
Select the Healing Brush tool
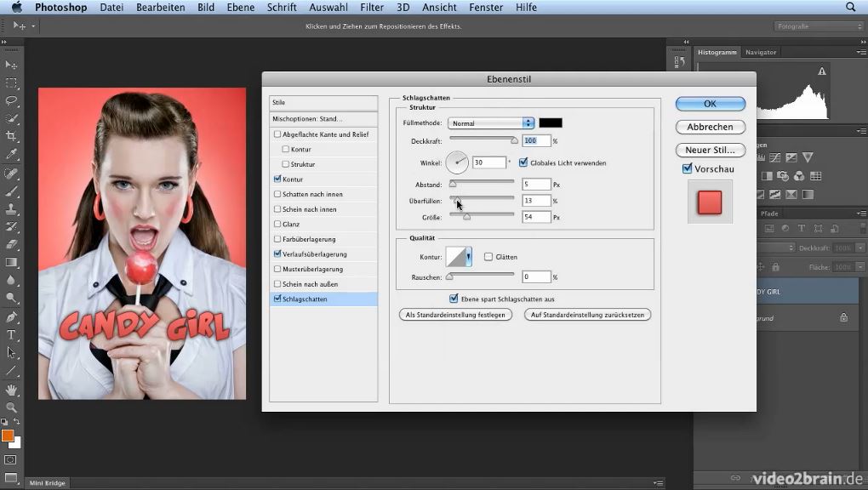[11, 174]
